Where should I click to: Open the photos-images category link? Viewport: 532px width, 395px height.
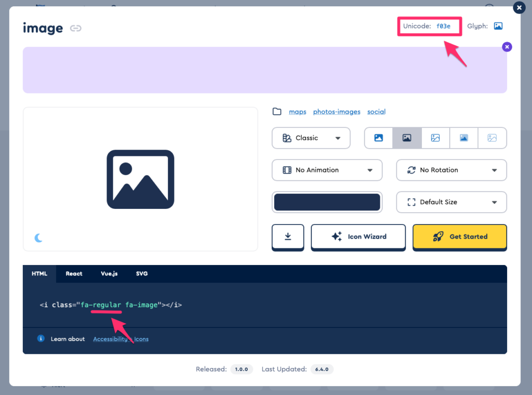(x=337, y=112)
